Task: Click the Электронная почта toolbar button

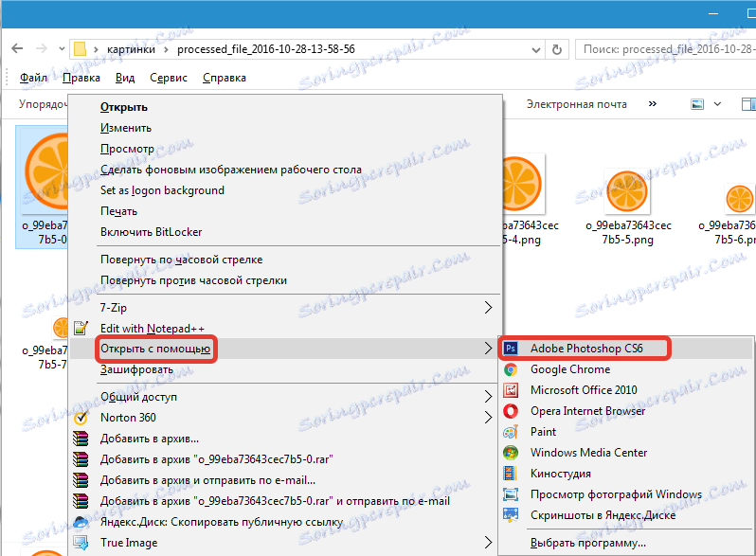Action: click(x=577, y=104)
